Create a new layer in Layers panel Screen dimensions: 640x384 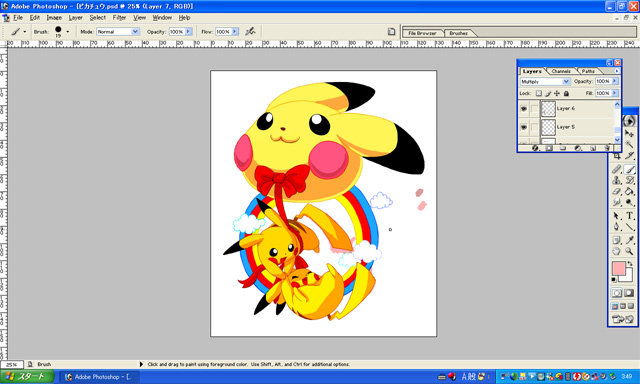[593, 148]
